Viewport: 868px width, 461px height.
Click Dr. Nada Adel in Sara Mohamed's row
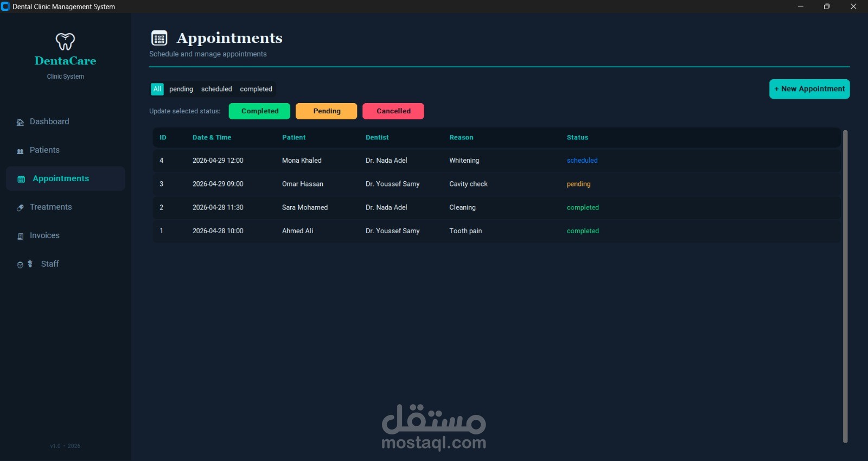(386, 208)
